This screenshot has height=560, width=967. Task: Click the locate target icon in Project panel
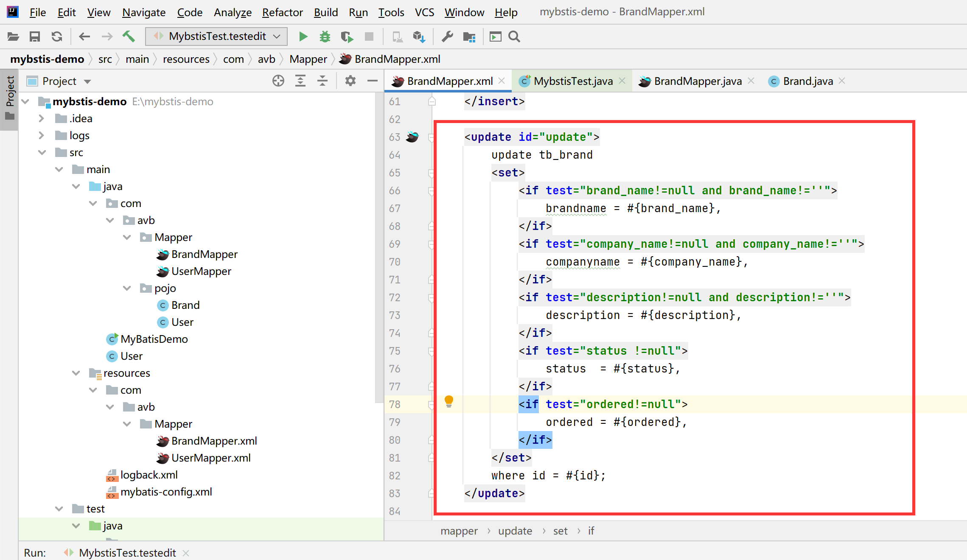(278, 81)
